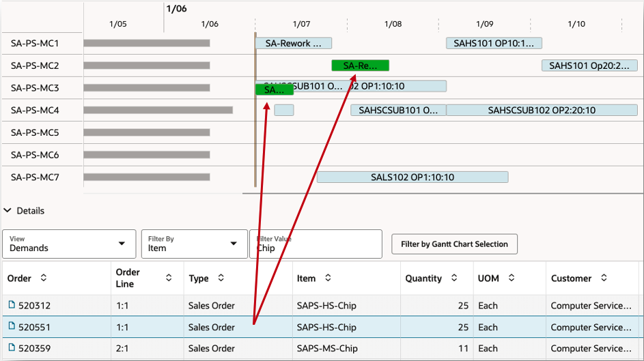Click Filter by Gantt Chart Selection button
The width and height of the screenshot is (644, 361).
coord(454,244)
